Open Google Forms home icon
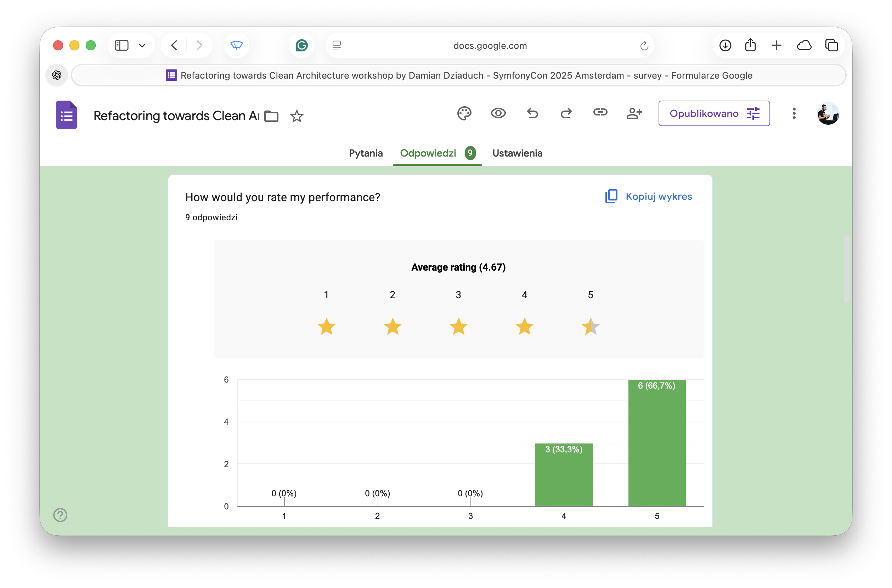The image size is (892, 588). tap(67, 115)
